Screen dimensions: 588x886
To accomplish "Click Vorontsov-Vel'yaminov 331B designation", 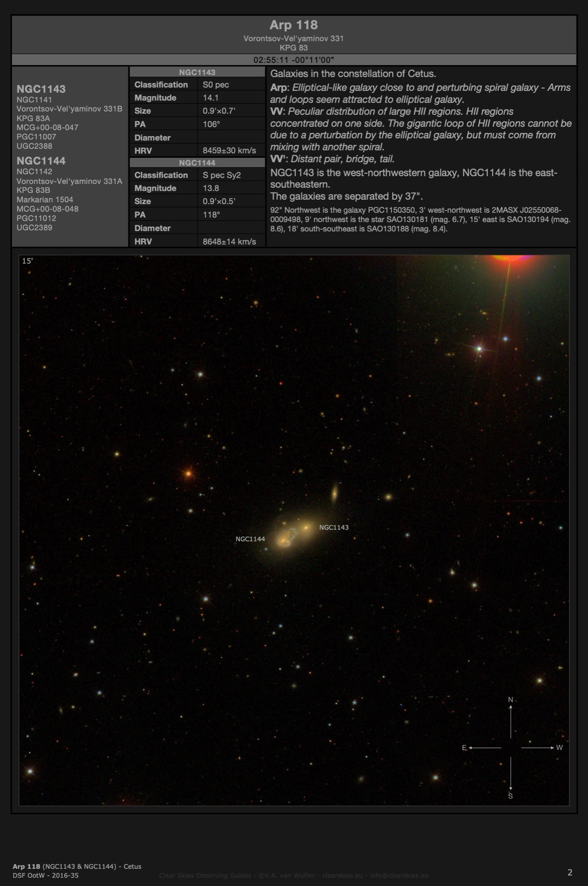I will click(x=70, y=109).
